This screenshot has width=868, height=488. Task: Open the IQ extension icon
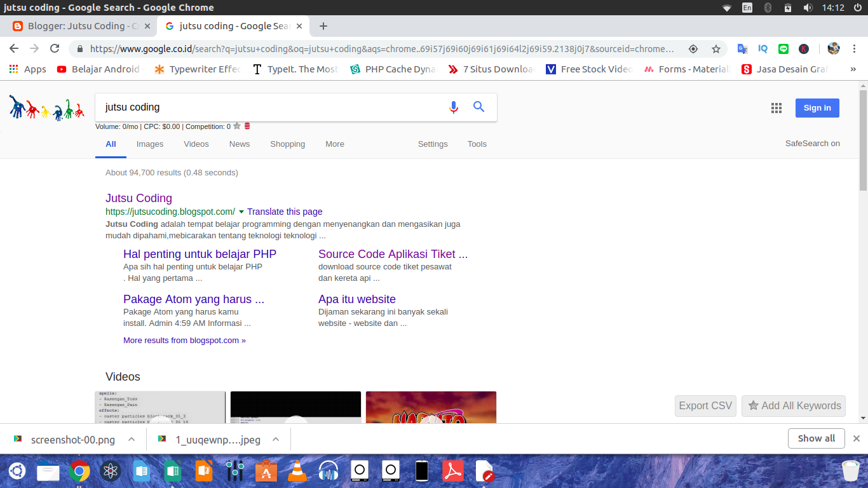pos(763,48)
